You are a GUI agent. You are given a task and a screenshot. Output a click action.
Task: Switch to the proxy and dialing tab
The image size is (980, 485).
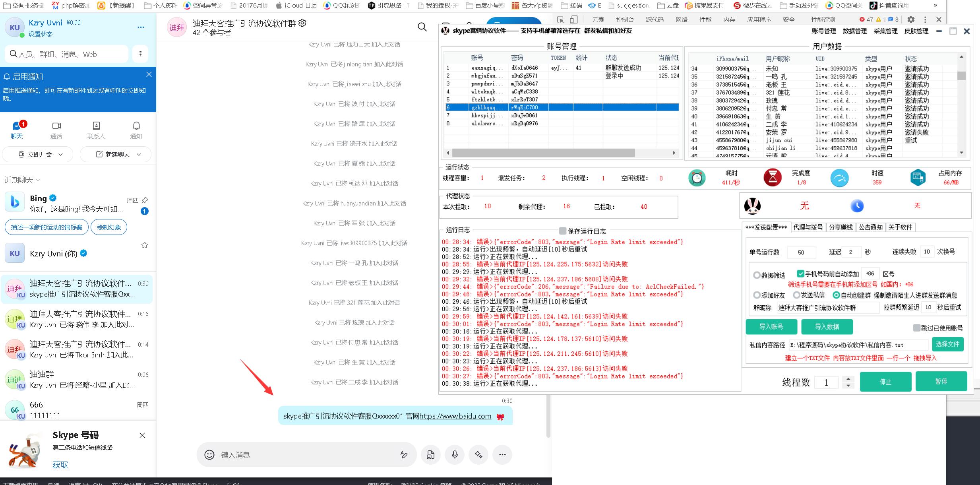[x=808, y=227]
